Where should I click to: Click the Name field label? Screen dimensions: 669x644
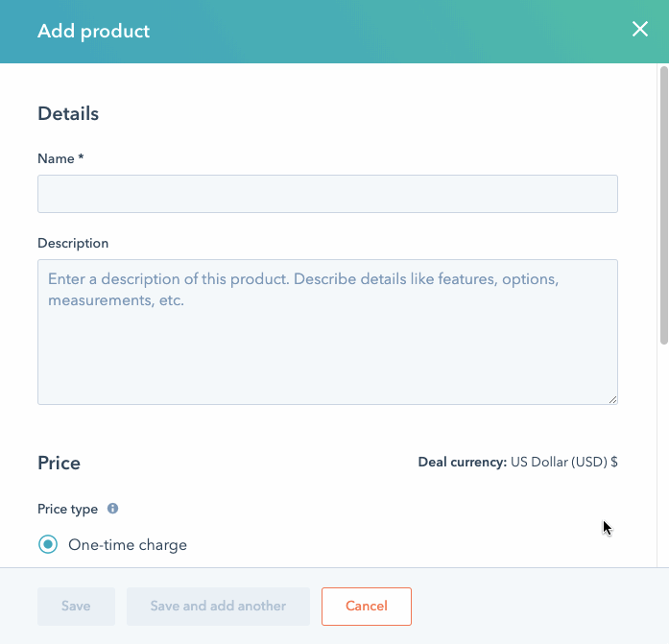coord(60,158)
